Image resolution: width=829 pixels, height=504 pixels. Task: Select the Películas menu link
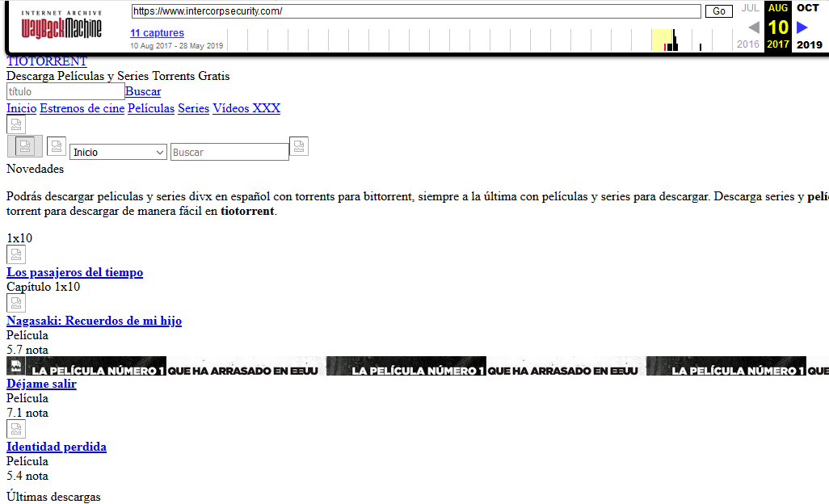click(151, 108)
